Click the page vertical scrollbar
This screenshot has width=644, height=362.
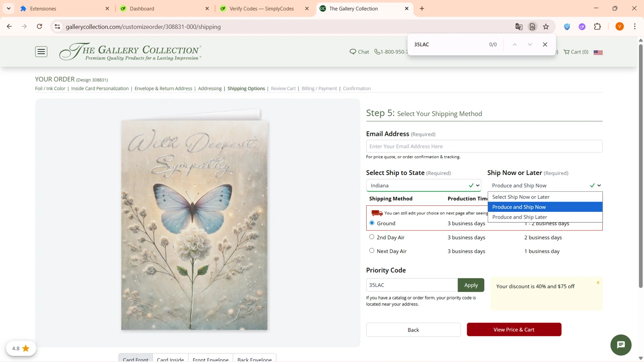point(641,165)
